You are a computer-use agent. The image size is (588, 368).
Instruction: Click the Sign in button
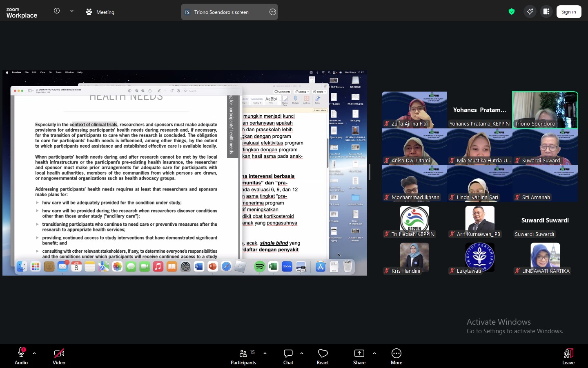568,12
